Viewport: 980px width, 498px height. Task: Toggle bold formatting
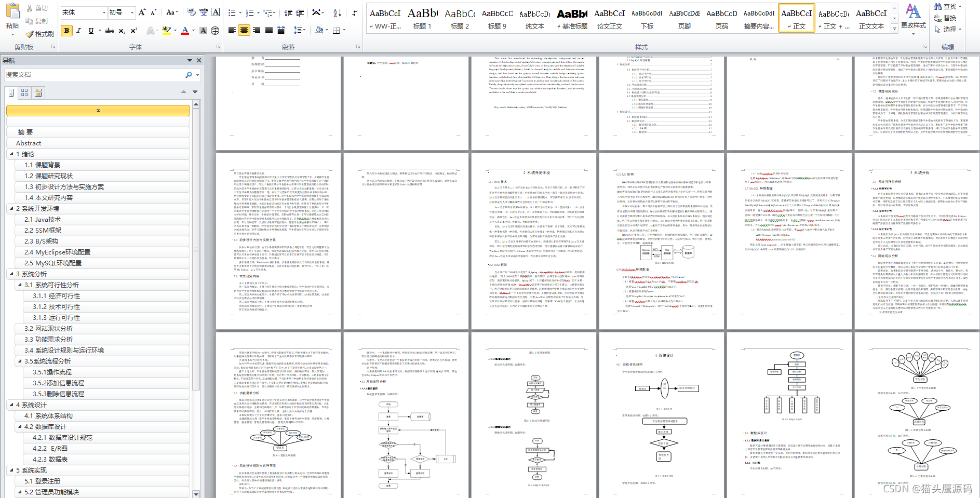(66, 31)
